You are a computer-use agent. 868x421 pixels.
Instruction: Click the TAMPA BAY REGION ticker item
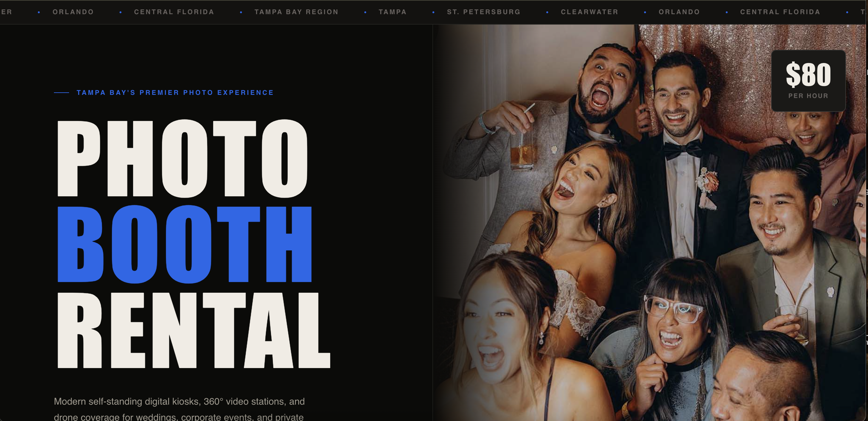pyautogui.click(x=296, y=12)
